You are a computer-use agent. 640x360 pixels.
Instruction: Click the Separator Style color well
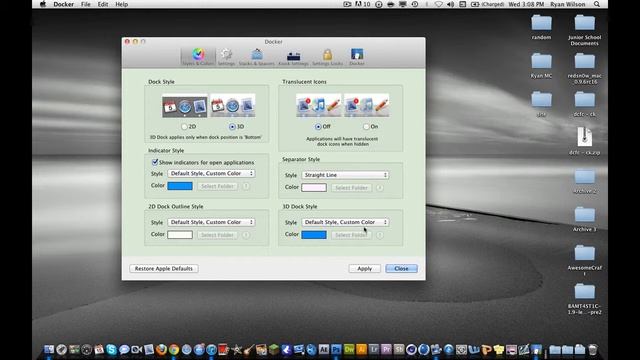pos(314,187)
